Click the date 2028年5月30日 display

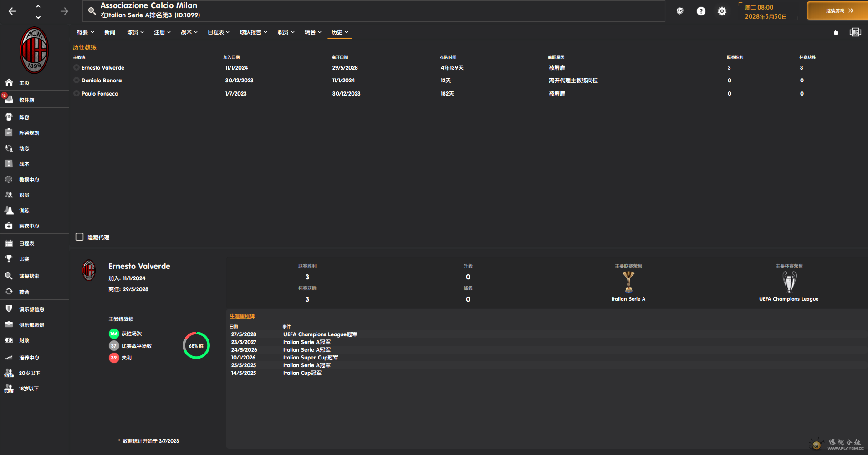click(x=766, y=16)
